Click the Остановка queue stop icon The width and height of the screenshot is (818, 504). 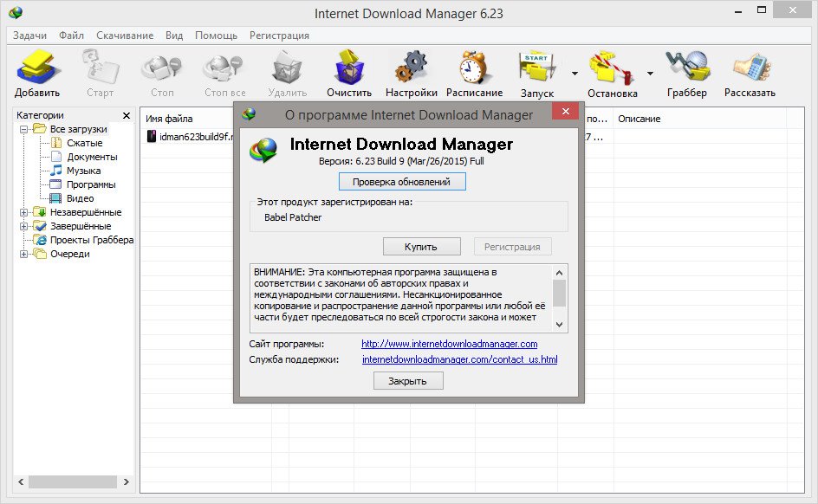click(x=612, y=68)
